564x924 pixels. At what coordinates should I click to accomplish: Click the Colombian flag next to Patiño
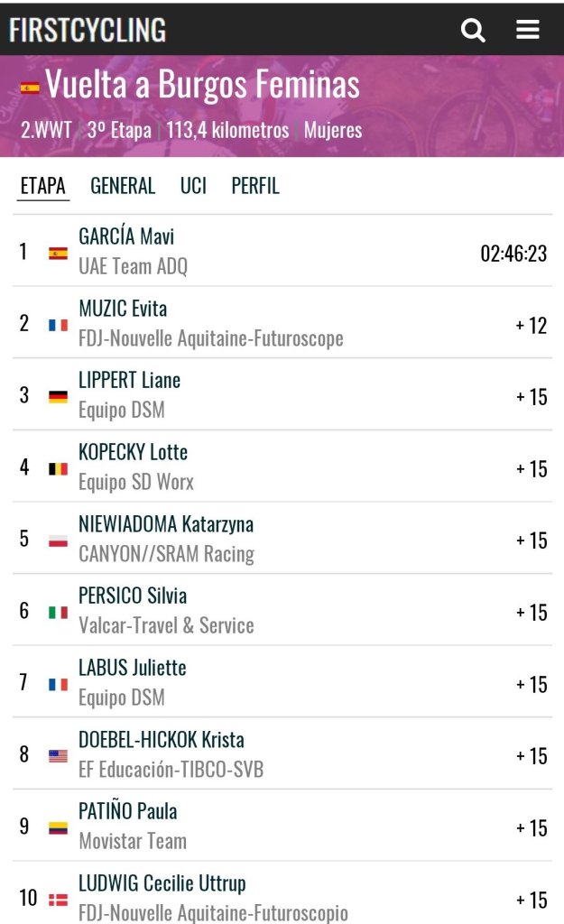pos(58,828)
